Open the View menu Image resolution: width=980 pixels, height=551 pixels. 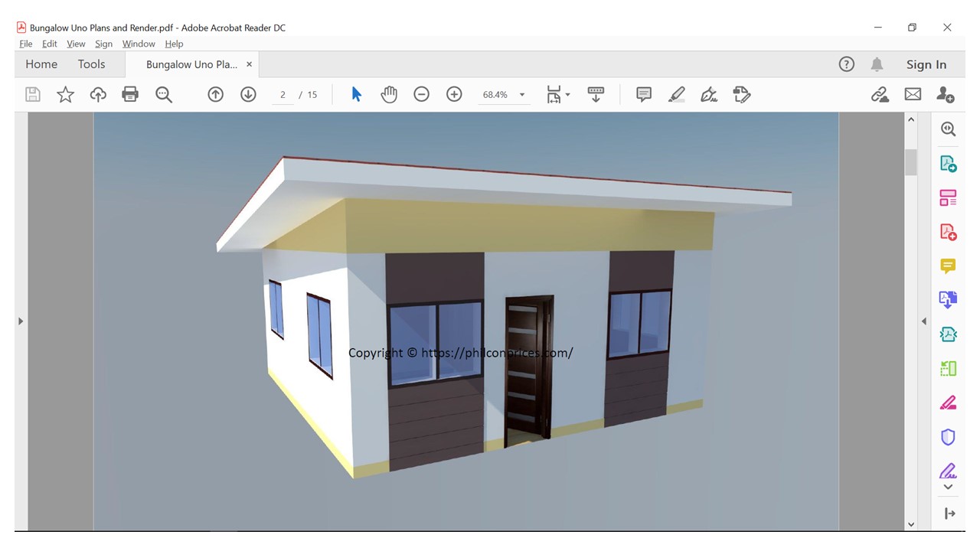click(x=76, y=44)
